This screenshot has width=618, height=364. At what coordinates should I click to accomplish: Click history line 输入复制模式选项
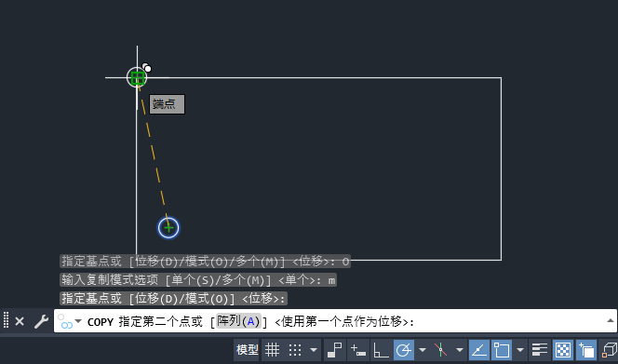tap(198, 280)
